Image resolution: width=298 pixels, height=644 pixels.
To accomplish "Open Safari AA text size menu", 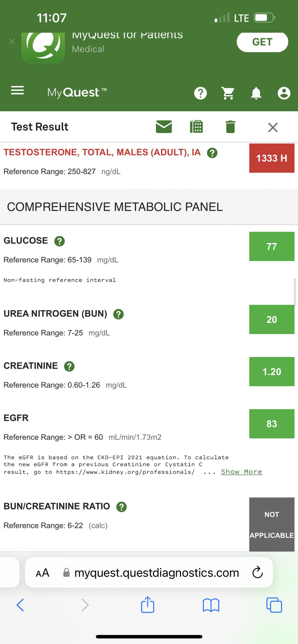I will click(42, 573).
